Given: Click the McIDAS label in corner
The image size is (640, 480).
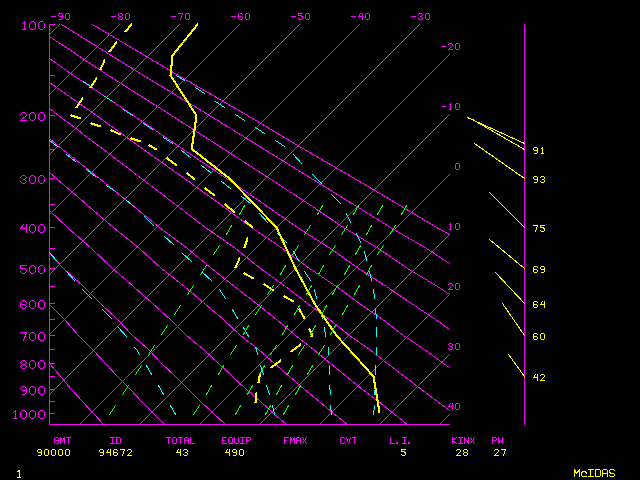Looking at the screenshot, I should pos(594,473).
